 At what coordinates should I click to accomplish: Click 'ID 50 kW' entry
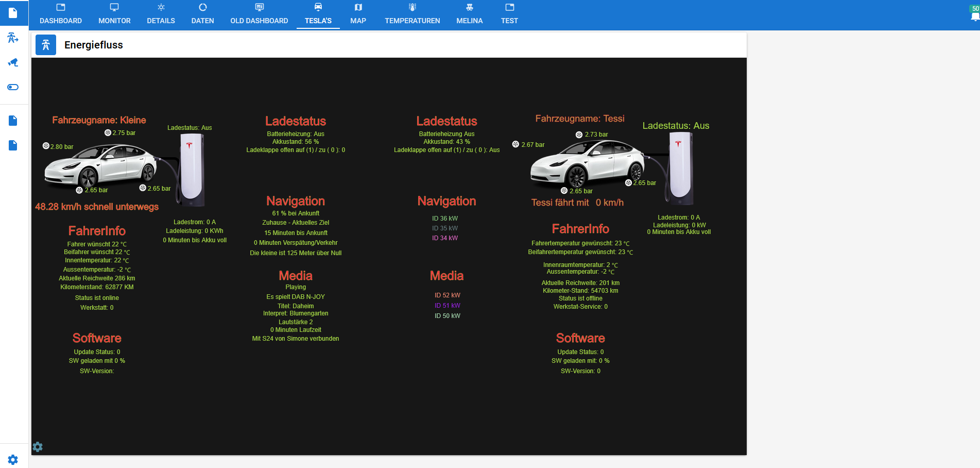[448, 316]
